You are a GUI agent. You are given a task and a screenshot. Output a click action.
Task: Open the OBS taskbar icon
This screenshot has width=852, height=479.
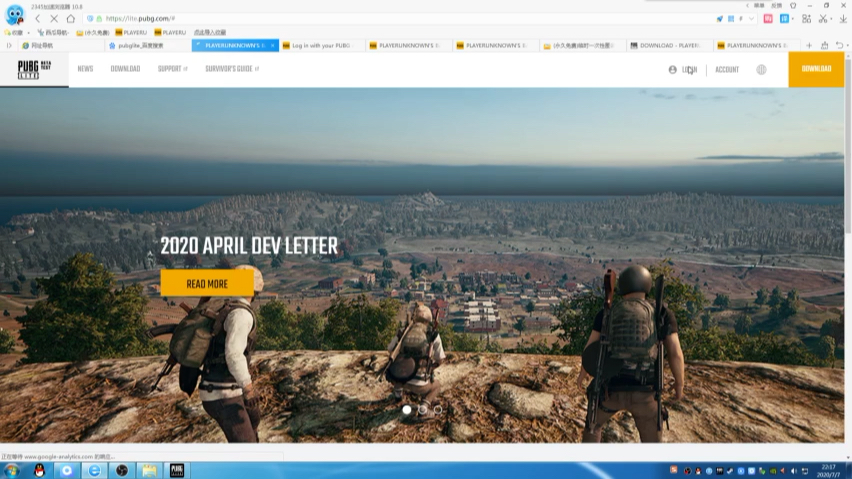[x=122, y=470]
